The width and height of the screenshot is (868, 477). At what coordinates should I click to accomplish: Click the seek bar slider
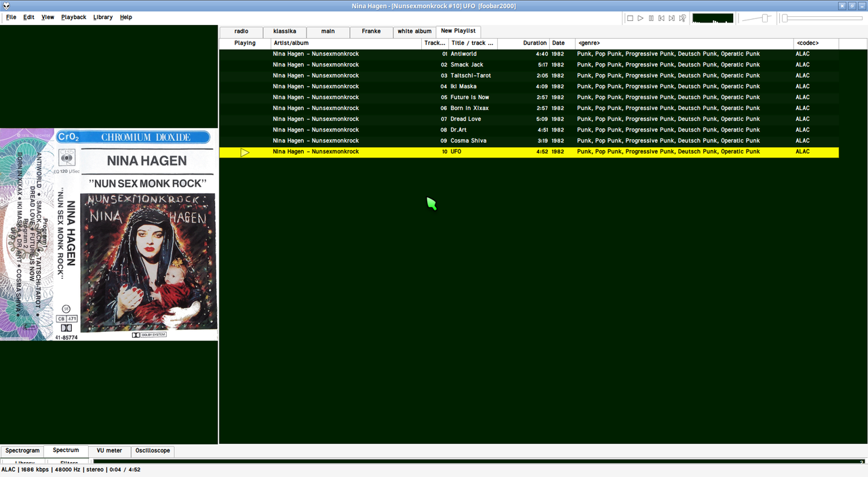[823, 18]
